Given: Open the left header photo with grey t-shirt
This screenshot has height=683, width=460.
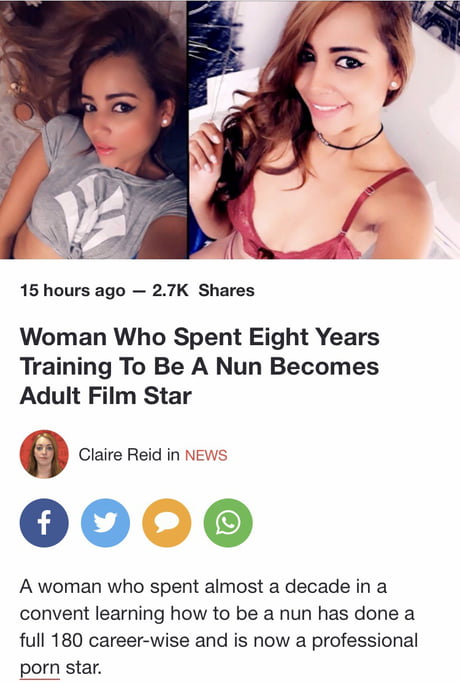Looking at the screenshot, I should [x=93, y=129].
